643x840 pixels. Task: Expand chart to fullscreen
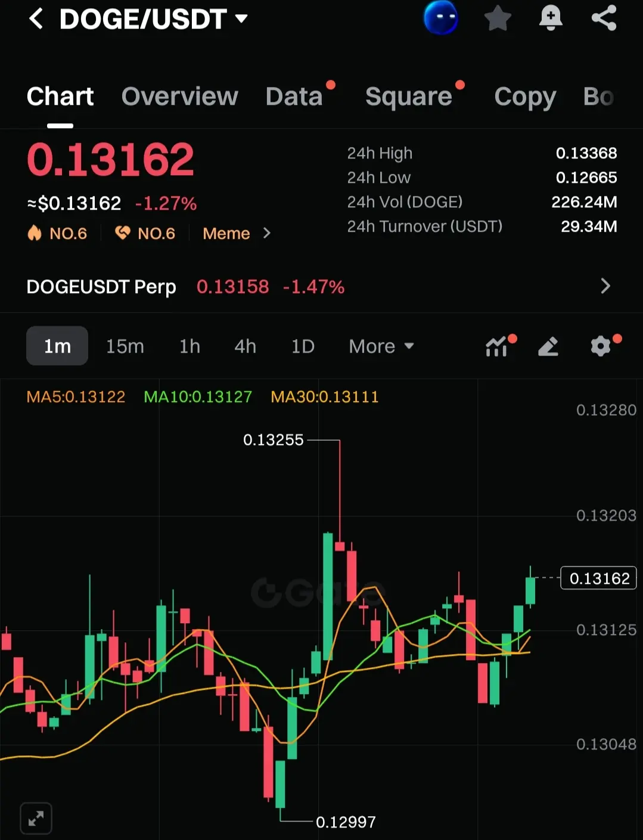(x=36, y=819)
